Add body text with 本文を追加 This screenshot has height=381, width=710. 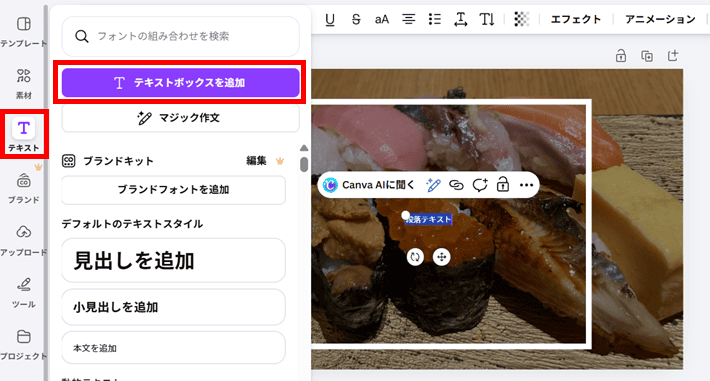click(x=173, y=348)
